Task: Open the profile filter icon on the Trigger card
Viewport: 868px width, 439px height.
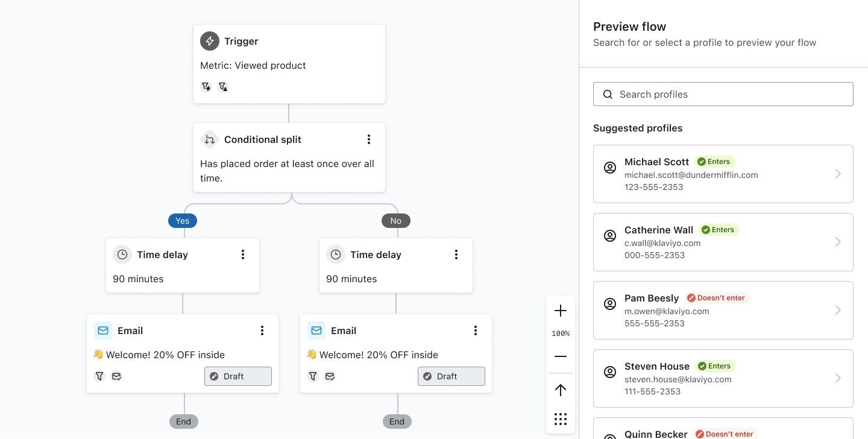Action: (x=223, y=86)
